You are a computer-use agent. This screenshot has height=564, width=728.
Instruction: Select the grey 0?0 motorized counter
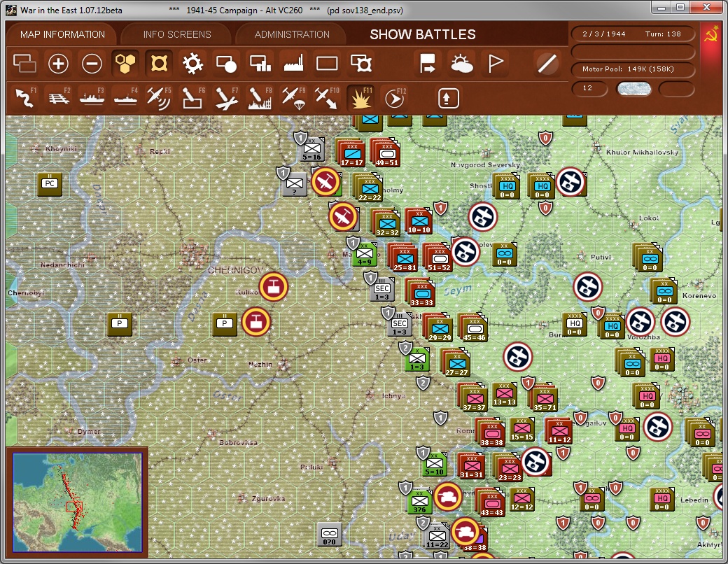pyautogui.click(x=330, y=535)
